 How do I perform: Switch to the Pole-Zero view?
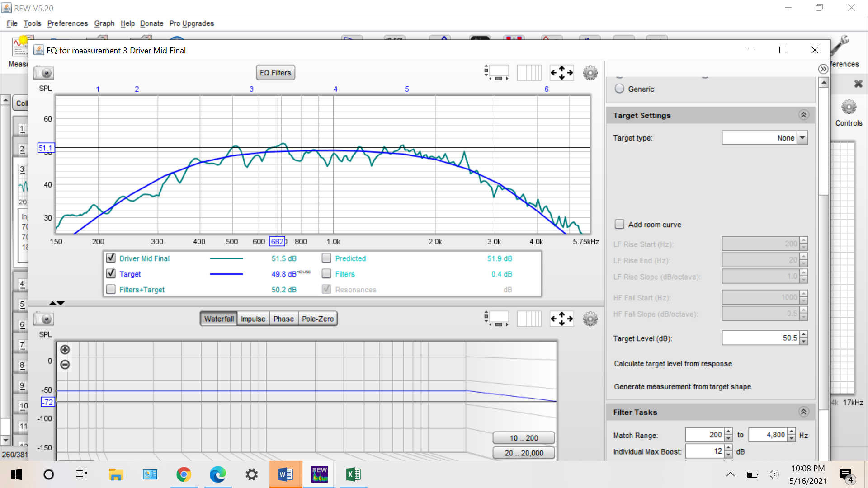318,319
